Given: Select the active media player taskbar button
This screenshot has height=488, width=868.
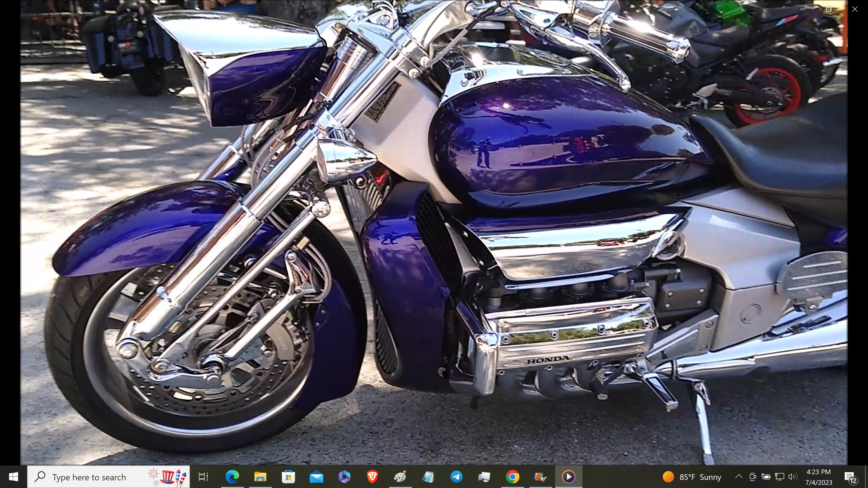Looking at the screenshot, I should coord(568,476).
